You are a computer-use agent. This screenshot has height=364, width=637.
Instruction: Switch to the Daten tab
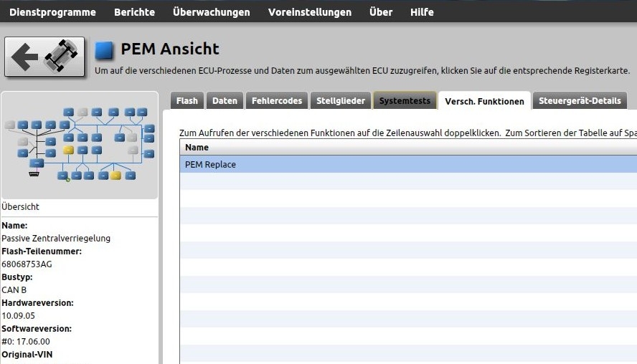[x=225, y=100]
